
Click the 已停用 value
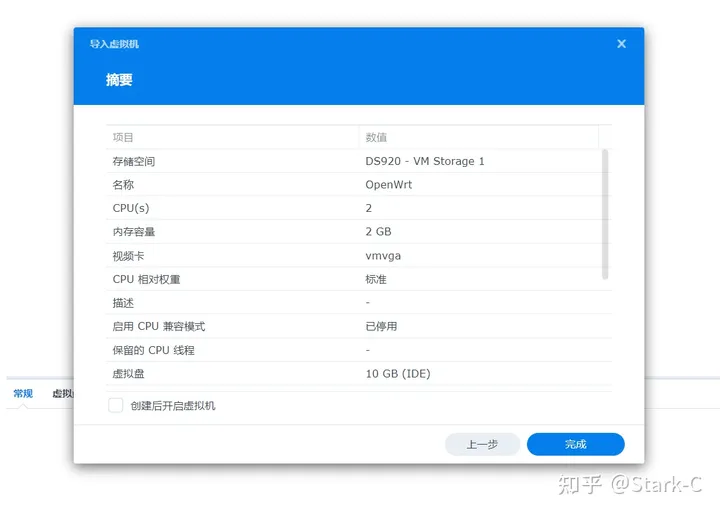point(381,326)
